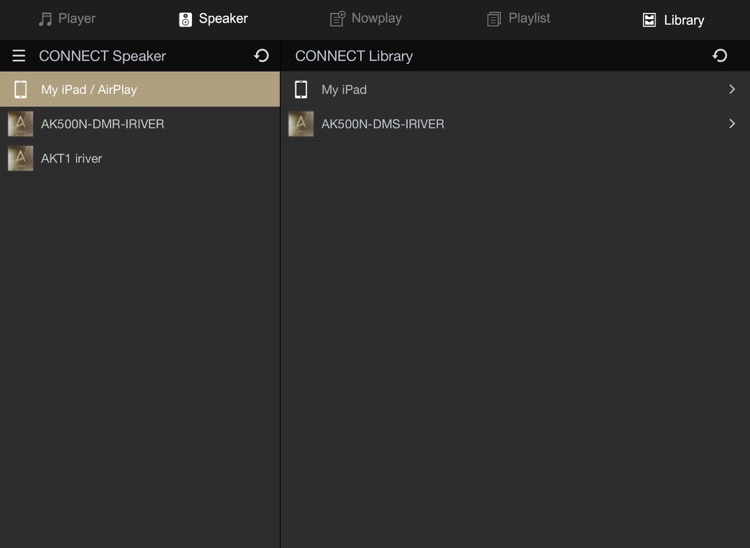Open the Playlist tab

pyautogui.click(x=518, y=19)
